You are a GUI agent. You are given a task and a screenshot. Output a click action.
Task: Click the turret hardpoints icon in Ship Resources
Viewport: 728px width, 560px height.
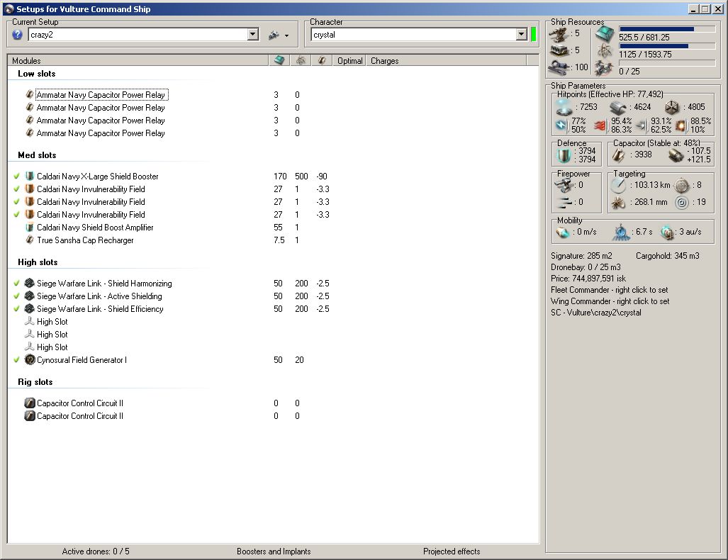coord(559,34)
